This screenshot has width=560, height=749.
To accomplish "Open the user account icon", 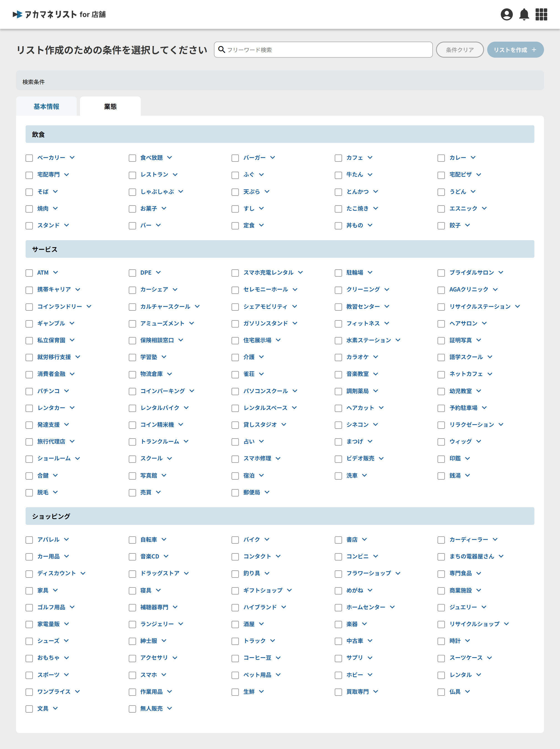I will click(x=506, y=14).
